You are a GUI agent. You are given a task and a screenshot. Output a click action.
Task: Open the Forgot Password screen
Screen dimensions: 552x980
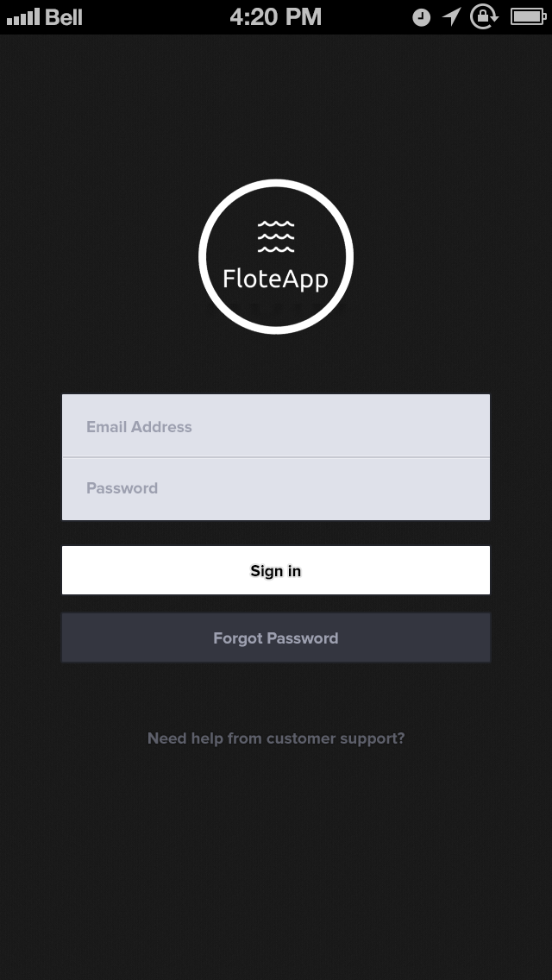(x=275, y=638)
